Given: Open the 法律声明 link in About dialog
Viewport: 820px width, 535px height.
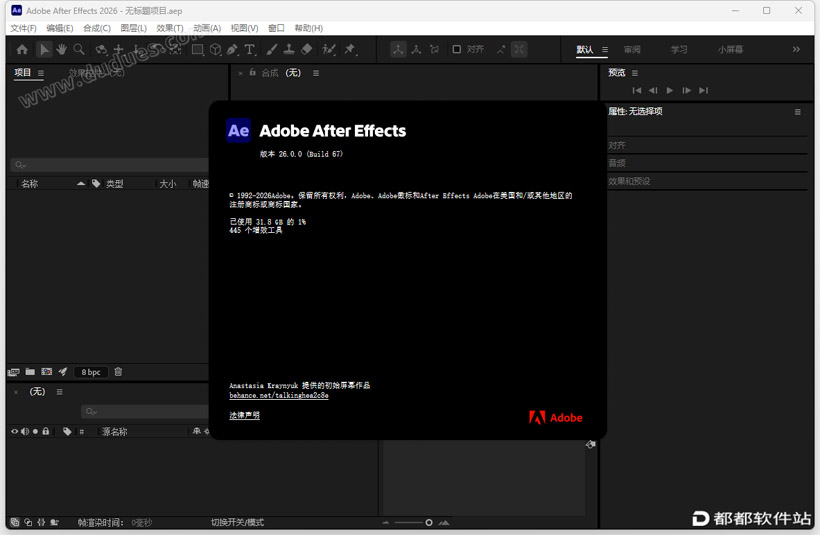Looking at the screenshot, I should pyautogui.click(x=244, y=415).
